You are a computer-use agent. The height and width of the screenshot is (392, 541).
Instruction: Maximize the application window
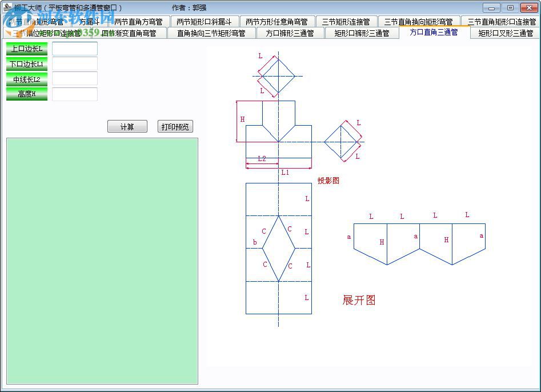click(510, 7)
